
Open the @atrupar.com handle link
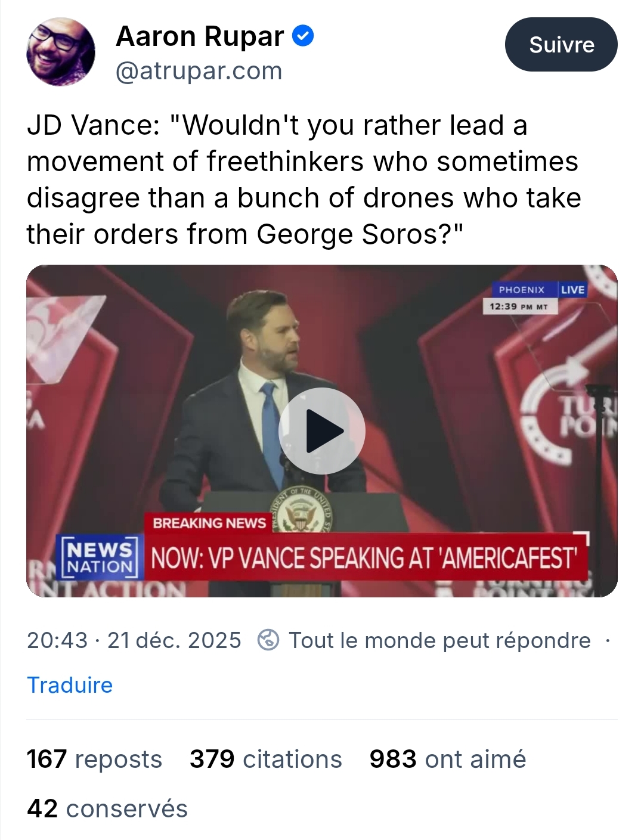point(199,71)
